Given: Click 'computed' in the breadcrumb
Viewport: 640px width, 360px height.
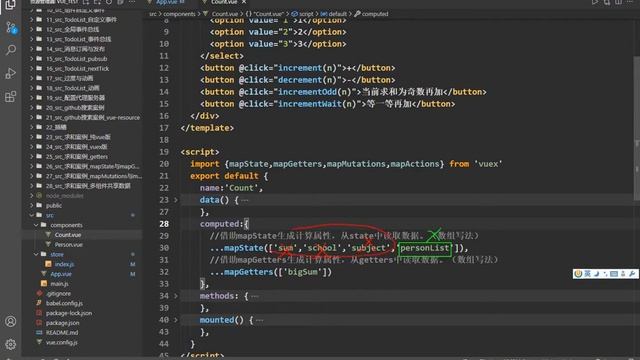Looking at the screenshot, I should click(x=375, y=14).
